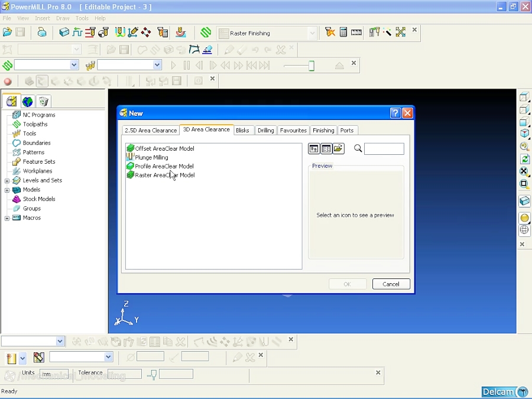Viewport: 532px width, 399px height.
Task: Click the Tool Axis icon
Action: click(x=132, y=33)
